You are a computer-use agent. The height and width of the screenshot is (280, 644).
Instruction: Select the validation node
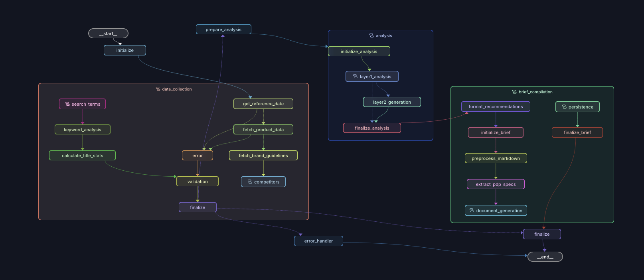pyautogui.click(x=198, y=181)
